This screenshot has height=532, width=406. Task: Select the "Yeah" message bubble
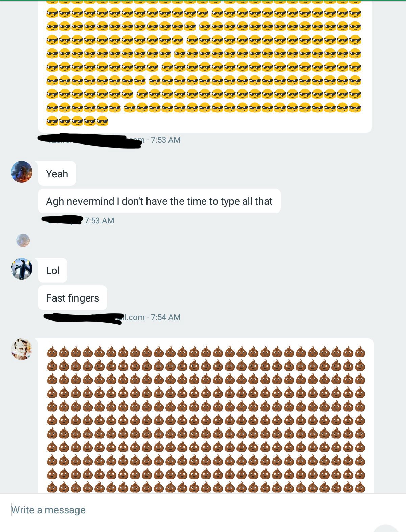click(x=57, y=174)
